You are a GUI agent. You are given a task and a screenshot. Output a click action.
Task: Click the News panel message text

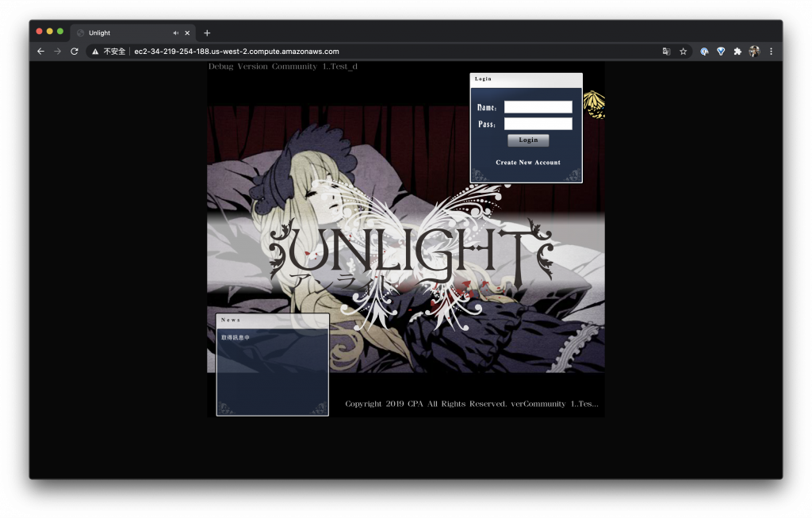click(235, 337)
